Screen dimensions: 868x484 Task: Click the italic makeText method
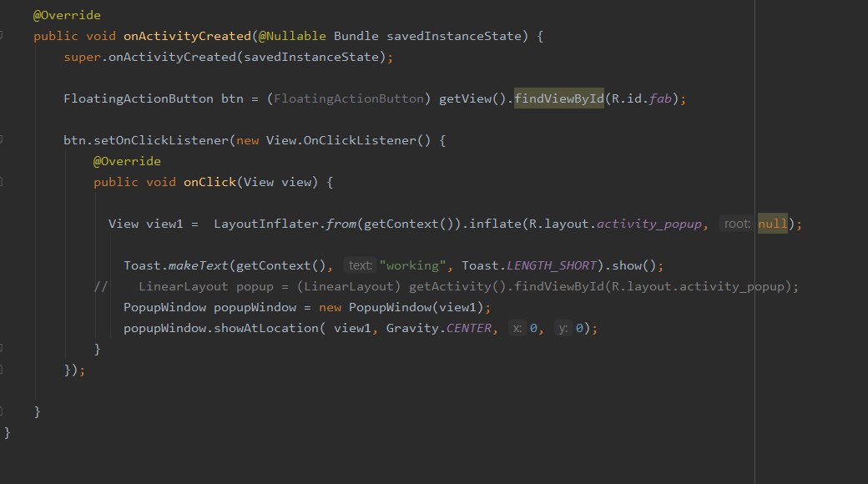[198, 266]
